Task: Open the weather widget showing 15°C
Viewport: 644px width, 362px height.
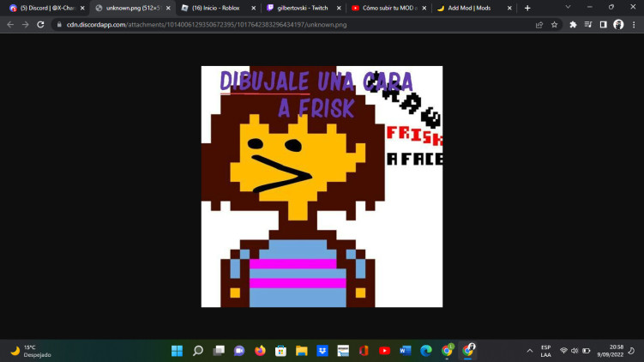Action: tap(31, 351)
